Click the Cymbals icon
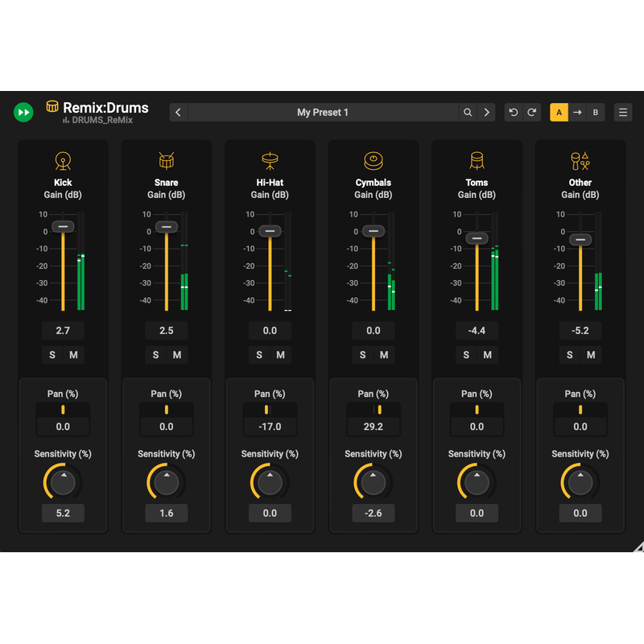 [x=373, y=161]
